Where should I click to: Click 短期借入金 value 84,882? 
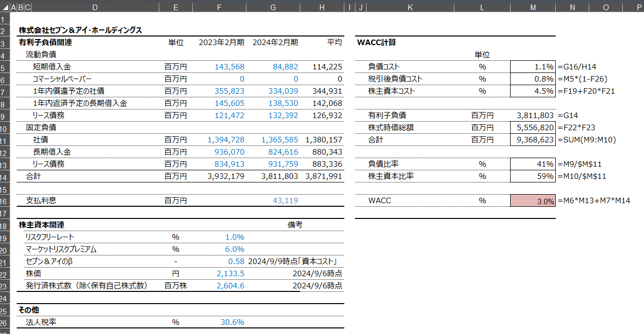pos(285,67)
